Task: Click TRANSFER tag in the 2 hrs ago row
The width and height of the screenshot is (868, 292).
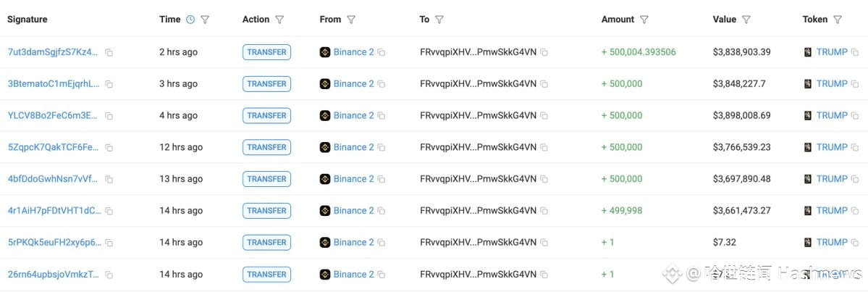Action: [266, 52]
